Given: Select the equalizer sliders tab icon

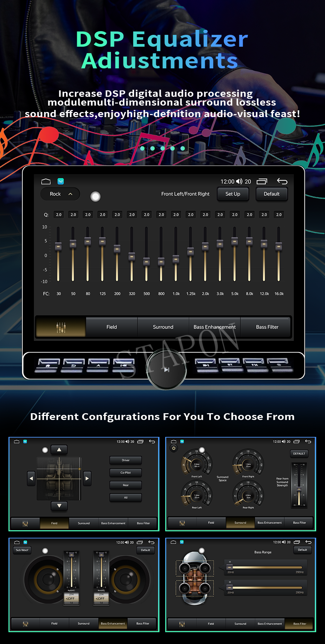Looking at the screenshot, I should pos(61,327).
